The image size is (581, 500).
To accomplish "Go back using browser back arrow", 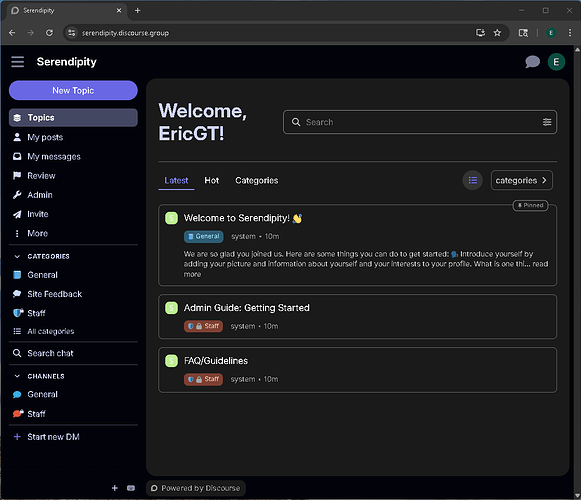I will (x=12, y=33).
